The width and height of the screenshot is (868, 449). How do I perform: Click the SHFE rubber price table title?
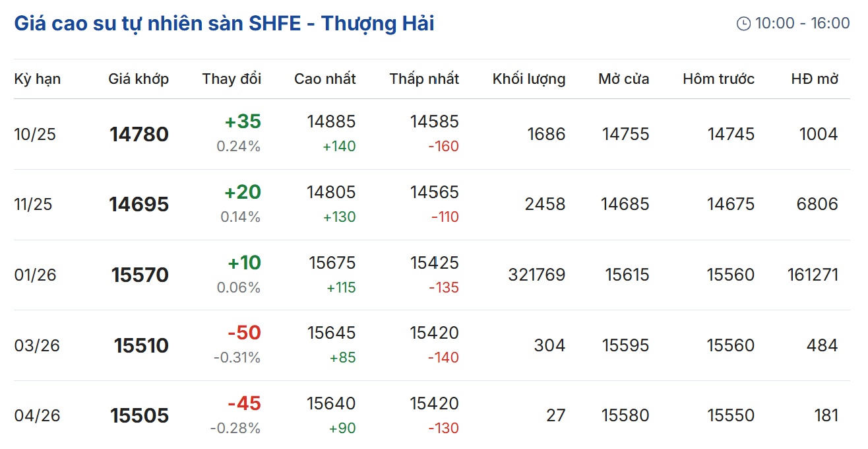pos(224,24)
